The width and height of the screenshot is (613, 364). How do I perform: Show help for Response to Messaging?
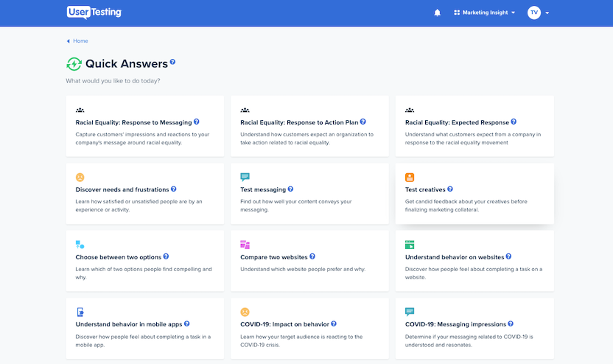(197, 122)
